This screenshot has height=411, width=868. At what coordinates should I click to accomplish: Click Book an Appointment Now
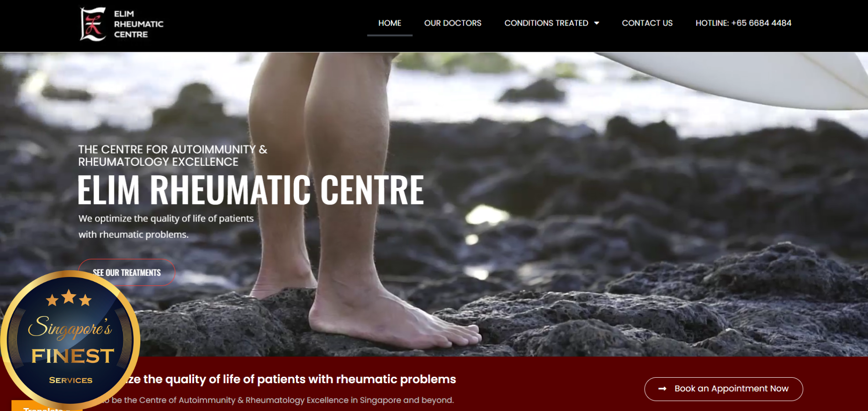point(723,389)
